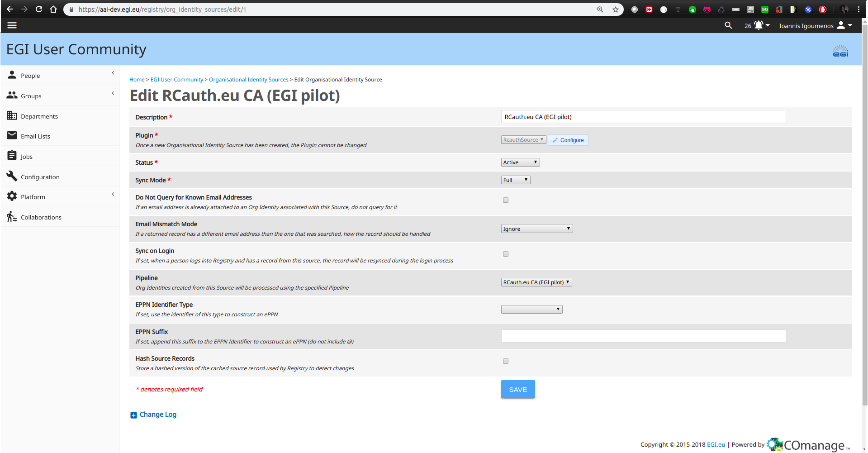
Task: Enable the Hash Source Records checkbox
Action: click(506, 361)
